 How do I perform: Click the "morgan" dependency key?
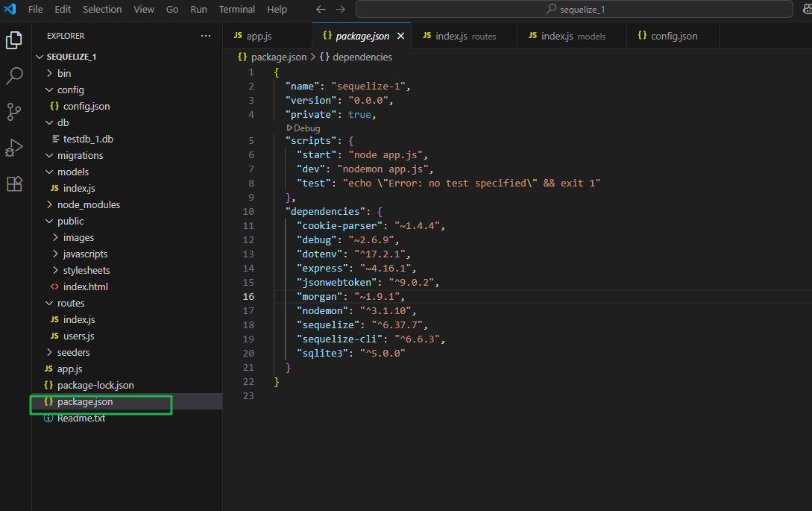(320, 296)
